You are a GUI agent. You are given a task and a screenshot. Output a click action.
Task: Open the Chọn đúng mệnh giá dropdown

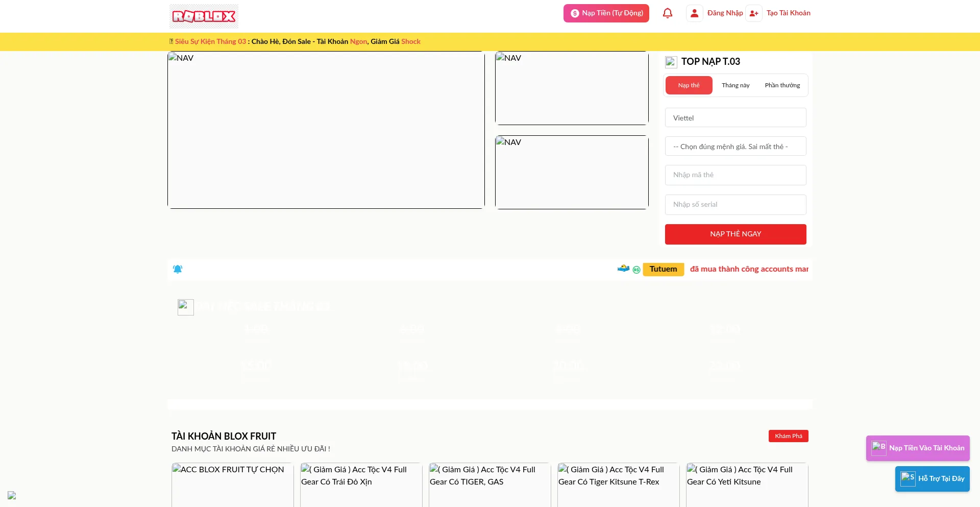(736, 147)
